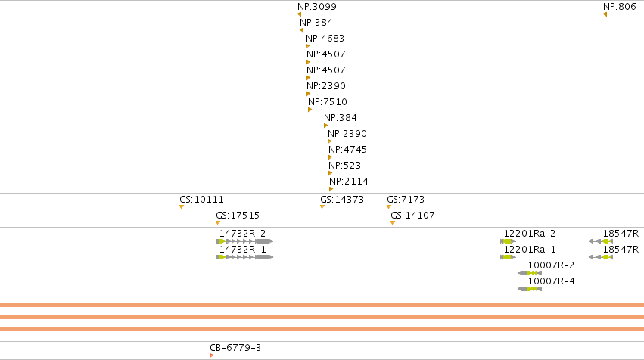644x360 pixels.
Task: Click the GS:10111 label
Action: click(201, 200)
